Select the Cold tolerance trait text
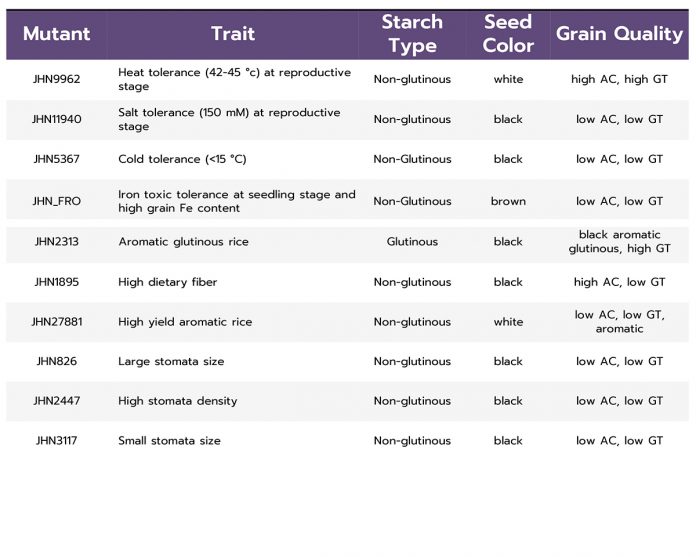This screenshot has width=696, height=557. pyautogui.click(x=182, y=159)
